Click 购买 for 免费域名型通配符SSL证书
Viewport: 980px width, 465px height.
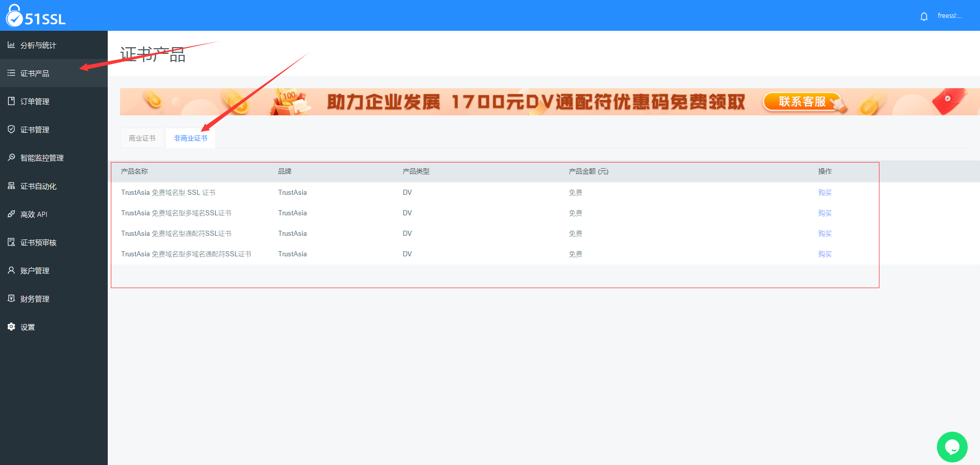pyautogui.click(x=825, y=234)
